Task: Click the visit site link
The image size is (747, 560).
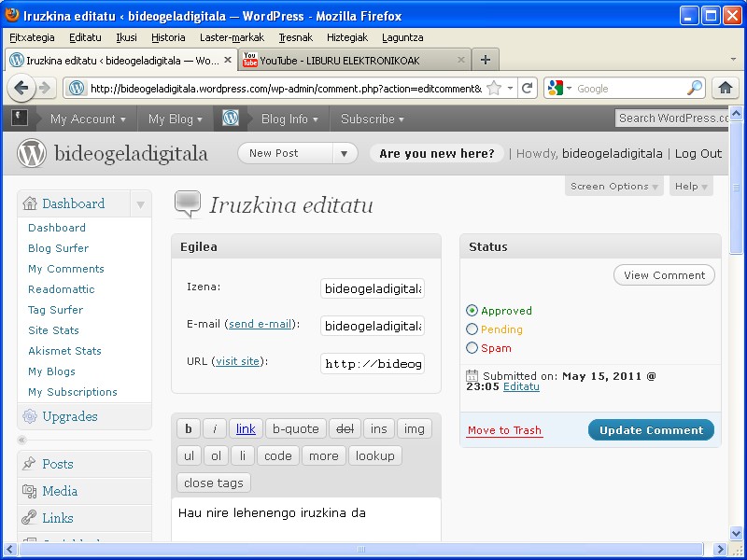Action: click(237, 361)
